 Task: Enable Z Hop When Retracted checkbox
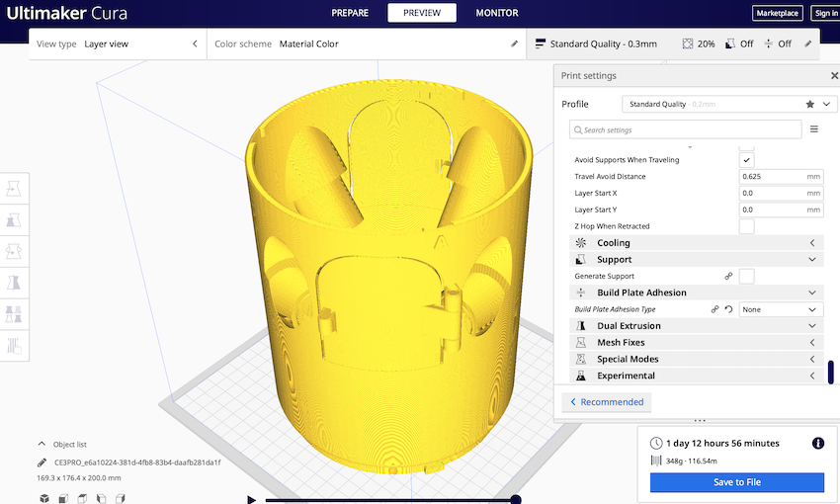click(746, 226)
